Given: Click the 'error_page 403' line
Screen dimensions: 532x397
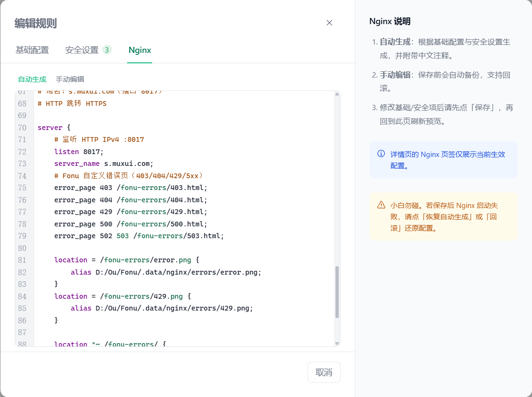Looking at the screenshot, I should 130,188.
